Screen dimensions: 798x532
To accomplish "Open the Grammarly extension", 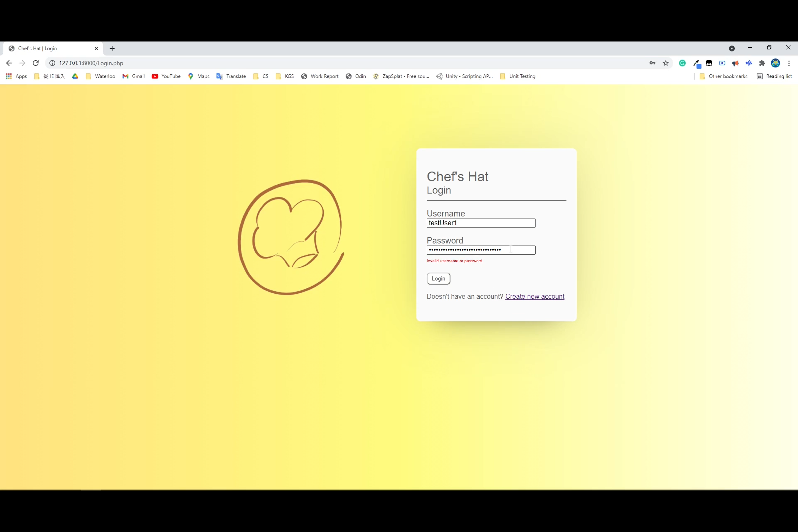I will click(x=682, y=63).
